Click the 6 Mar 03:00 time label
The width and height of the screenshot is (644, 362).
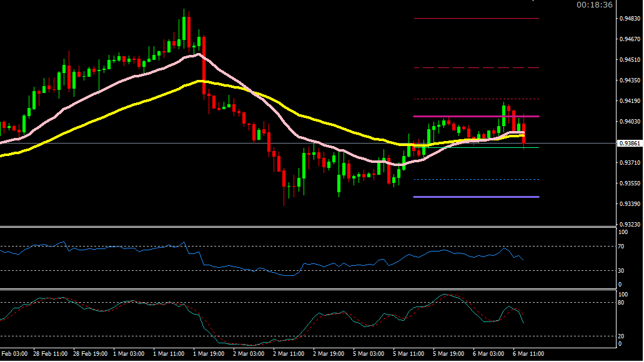pyautogui.click(x=488, y=354)
